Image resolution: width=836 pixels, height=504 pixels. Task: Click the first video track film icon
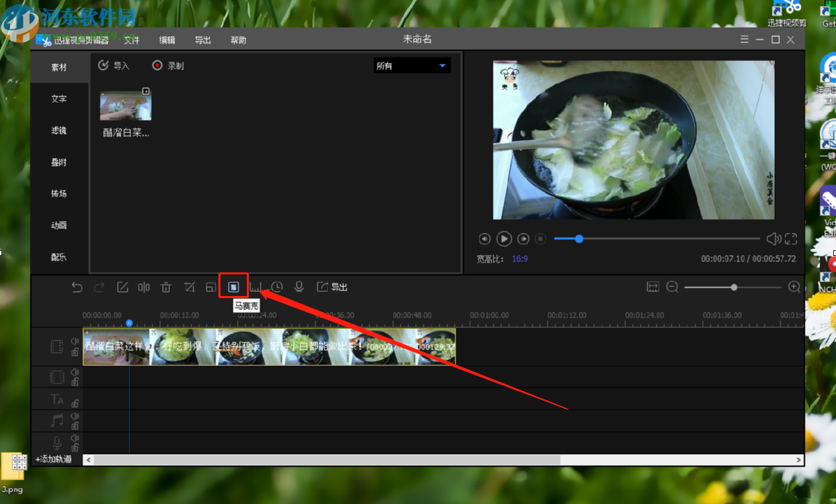click(x=57, y=347)
